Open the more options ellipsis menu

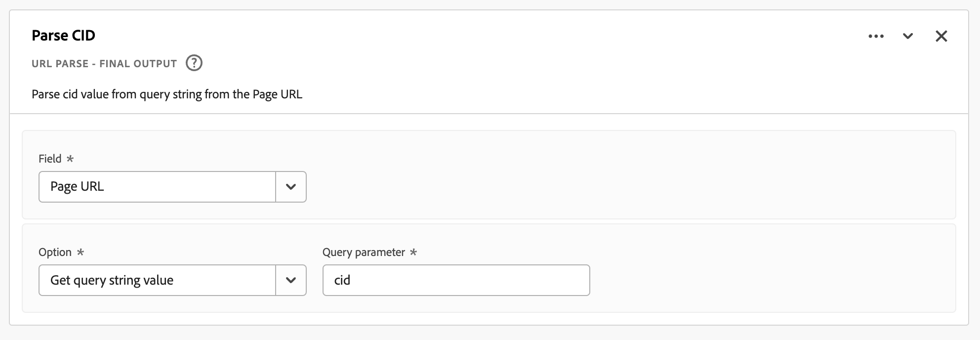click(x=876, y=36)
